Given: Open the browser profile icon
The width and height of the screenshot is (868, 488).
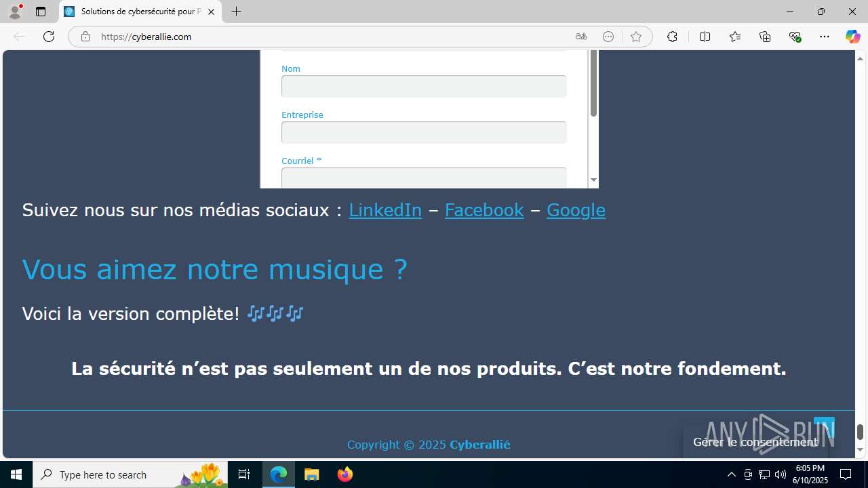Looking at the screenshot, I should [15, 12].
